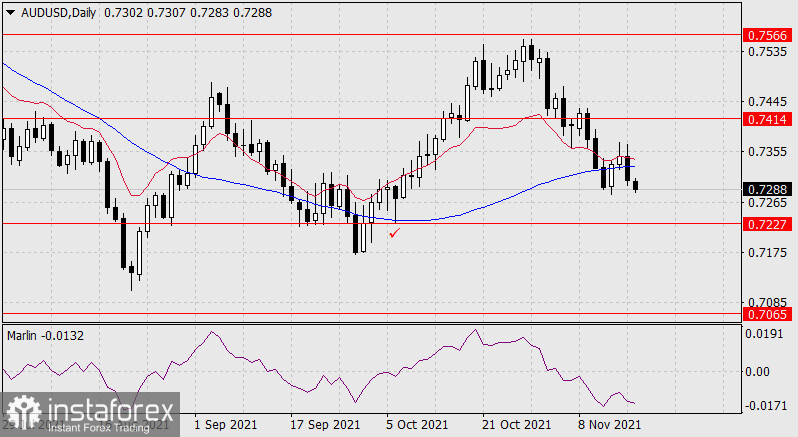The height and width of the screenshot is (437, 798).
Task: Click the 0.7065 red price tag
Action: pyautogui.click(x=767, y=314)
